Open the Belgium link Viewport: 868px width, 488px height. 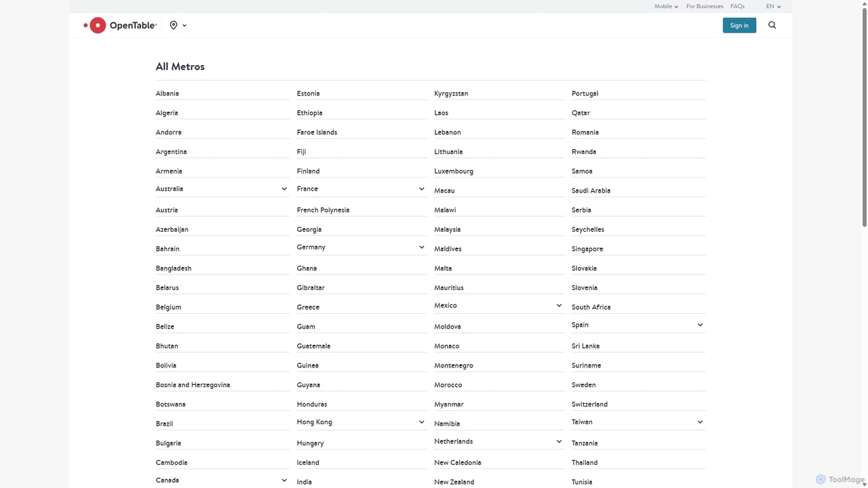(168, 308)
